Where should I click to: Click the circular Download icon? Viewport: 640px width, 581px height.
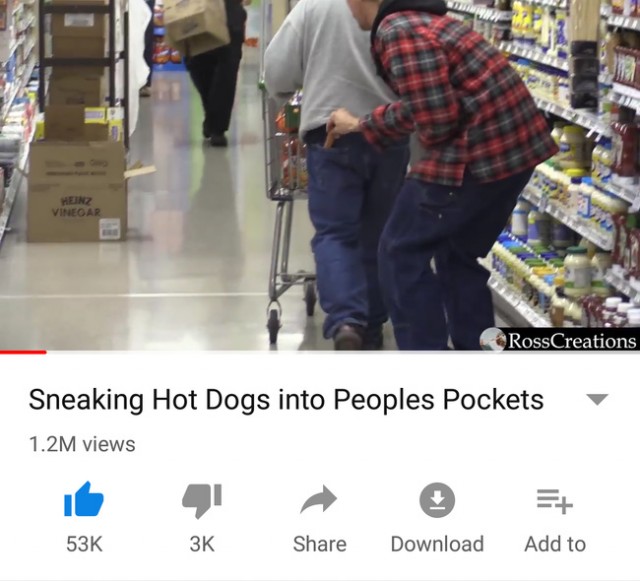(437, 500)
